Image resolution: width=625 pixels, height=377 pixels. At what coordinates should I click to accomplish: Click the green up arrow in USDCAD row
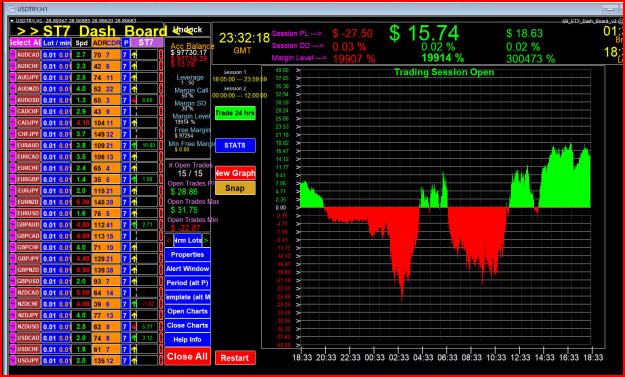(x=134, y=338)
